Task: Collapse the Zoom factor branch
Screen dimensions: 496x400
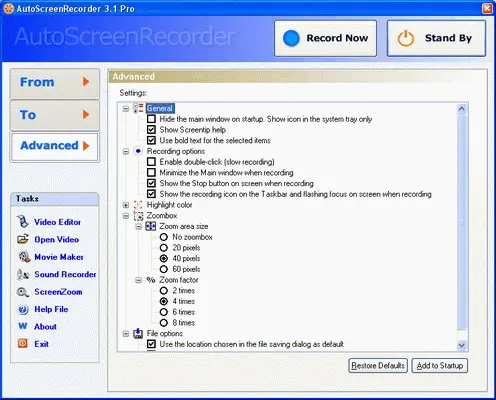Action: (x=138, y=280)
